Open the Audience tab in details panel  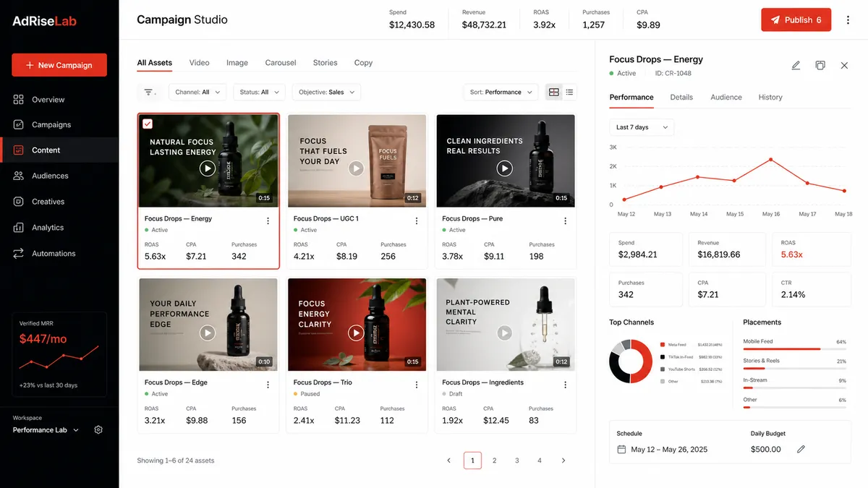click(x=726, y=97)
